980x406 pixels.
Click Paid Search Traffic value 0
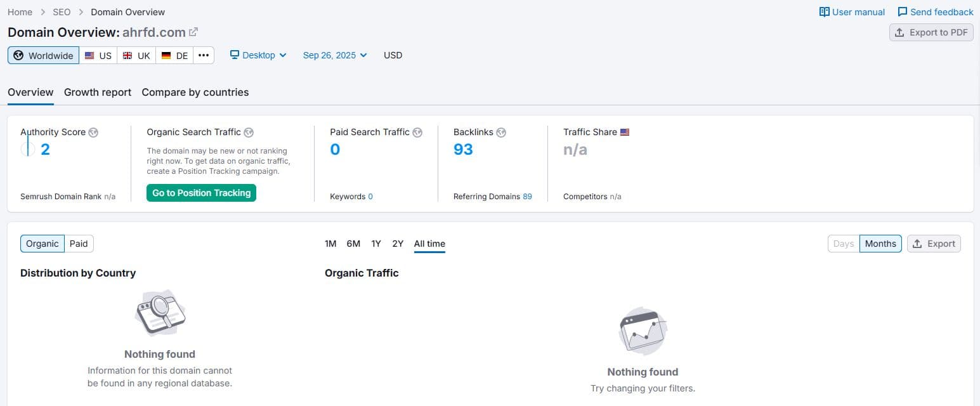(x=335, y=150)
